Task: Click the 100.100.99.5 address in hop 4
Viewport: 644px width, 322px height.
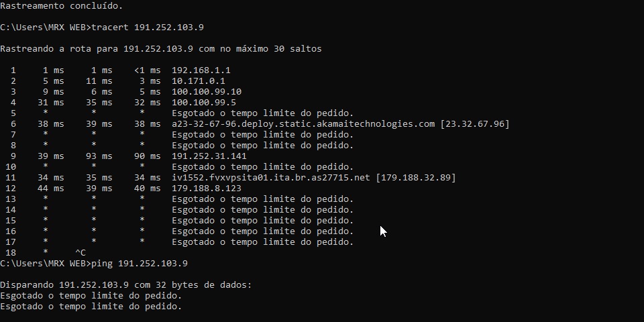Action: (x=204, y=103)
